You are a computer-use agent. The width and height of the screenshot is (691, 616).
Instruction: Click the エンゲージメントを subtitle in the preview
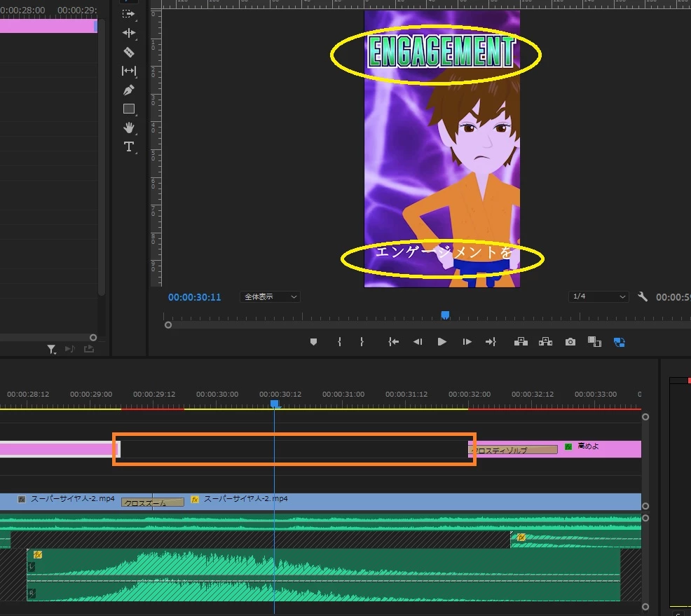pos(444,252)
